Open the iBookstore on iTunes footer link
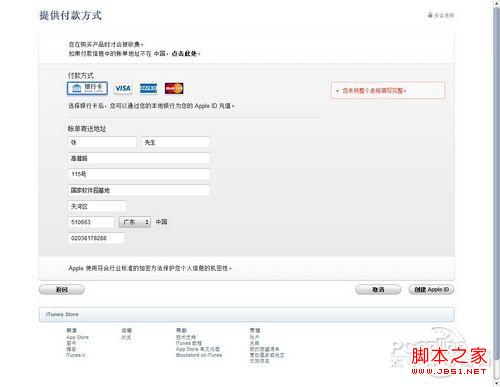 (199, 355)
